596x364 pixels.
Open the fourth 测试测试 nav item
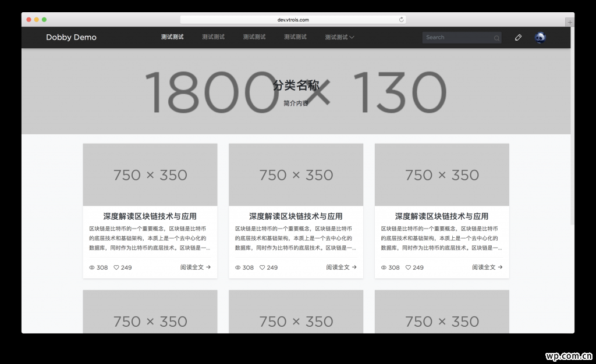[x=295, y=37]
